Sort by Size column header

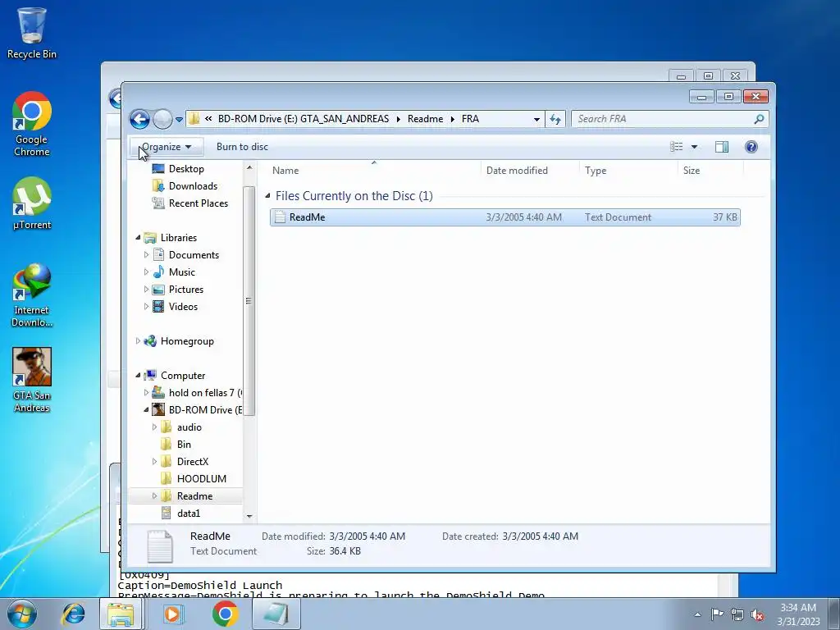(711, 171)
